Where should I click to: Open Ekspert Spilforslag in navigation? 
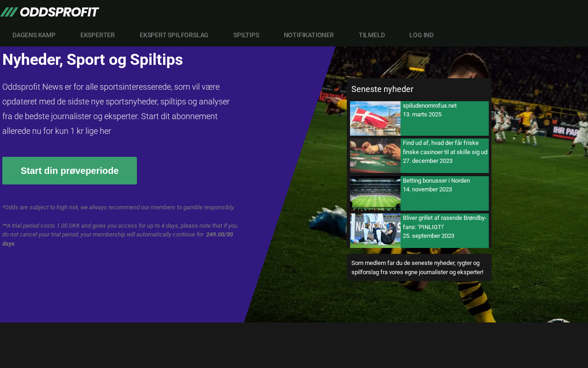coord(174,35)
